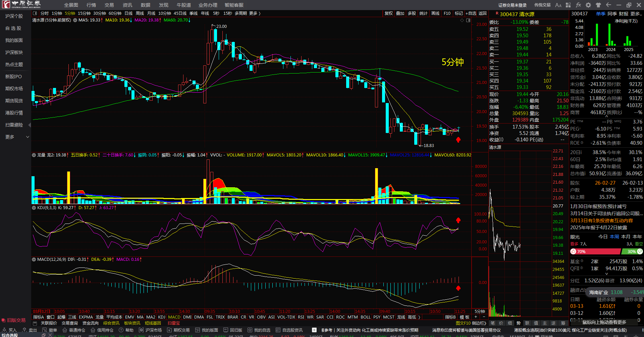644x337 pixels.
Task: Open the skin (shirt) theme icon
Action: pos(598,5)
